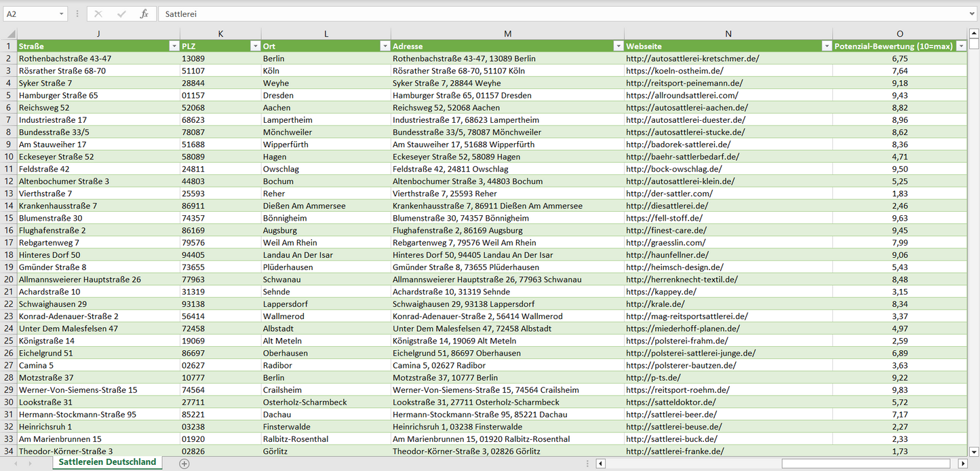This screenshot has height=471, width=980.
Task: Click Straße cell Allmannsweierer Hauptstraße 26
Action: click(x=98, y=279)
